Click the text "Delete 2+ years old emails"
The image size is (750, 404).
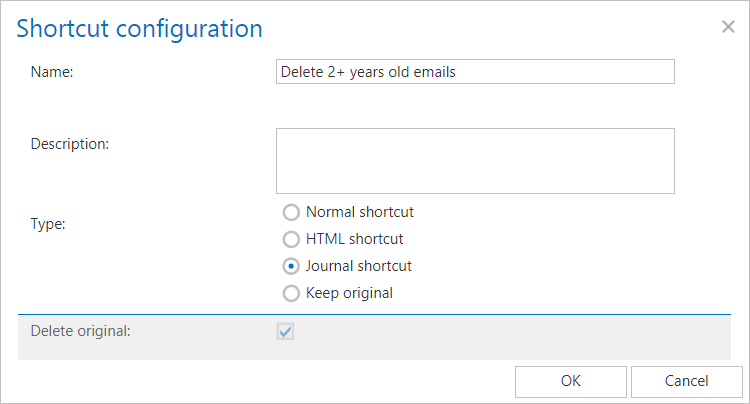pyautogui.click(x=368, y=71)
